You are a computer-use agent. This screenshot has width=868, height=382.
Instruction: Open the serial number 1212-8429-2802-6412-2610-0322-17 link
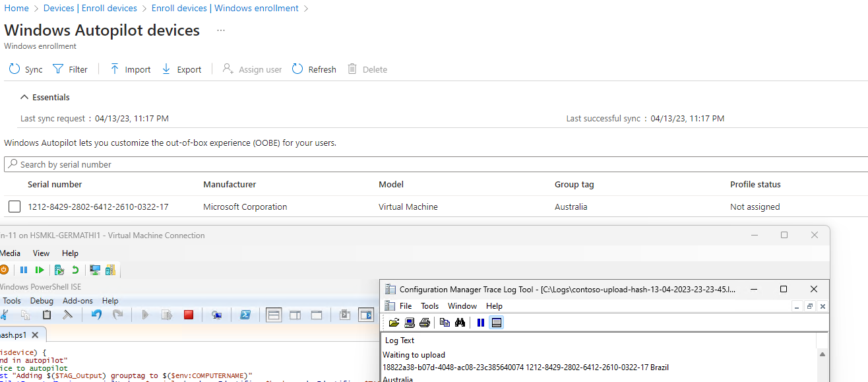tap(98, 207)
